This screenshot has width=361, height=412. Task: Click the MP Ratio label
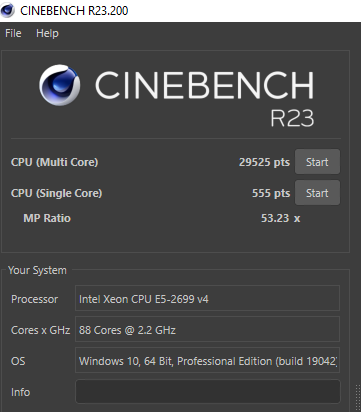47,218
